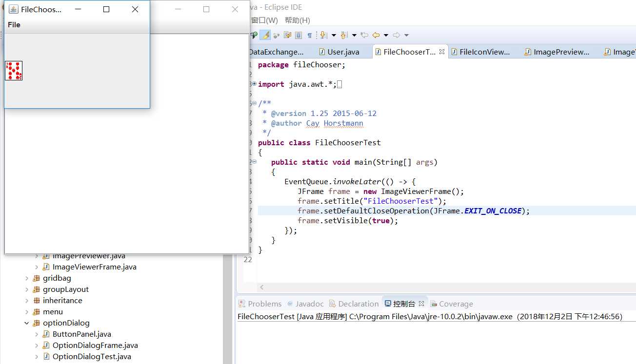Switch to FileIconView editor tab
This screenshot has width=636, height=364.
(480, 52)
